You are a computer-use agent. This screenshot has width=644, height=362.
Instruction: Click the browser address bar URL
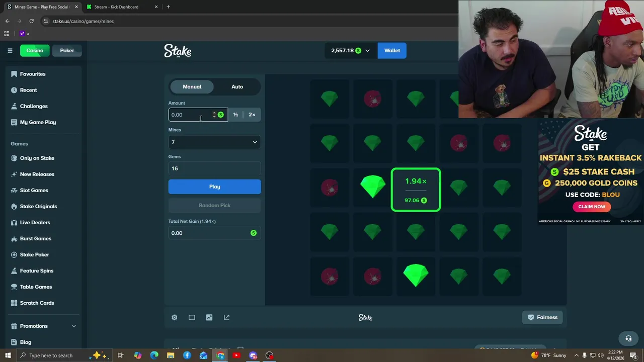tap(83, 21)
